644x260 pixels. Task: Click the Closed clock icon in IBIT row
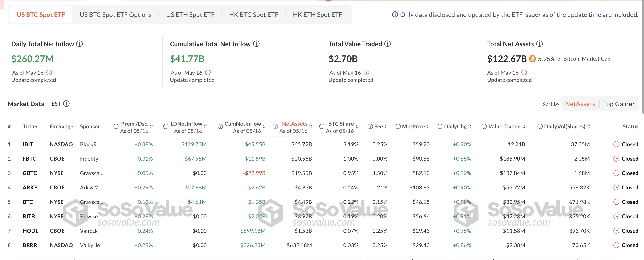[x=616, y=144]
